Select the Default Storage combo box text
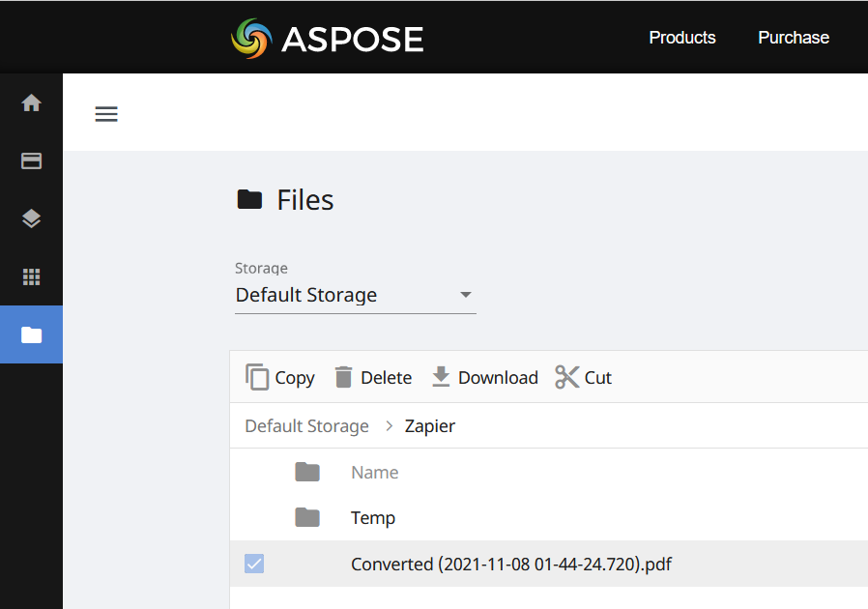868x609 pixels. 306,295
